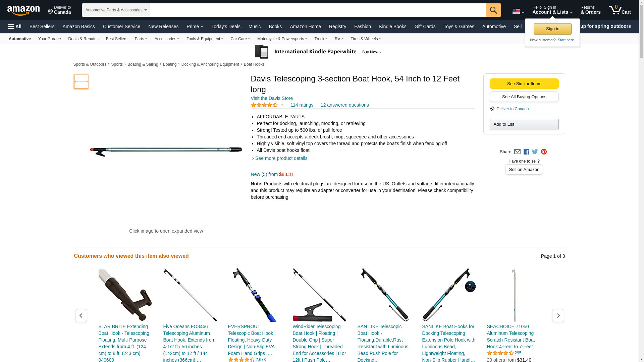
Task: Expand the star rating breakdown chevron
Action: pyautogui.click(x=282, y=105)
